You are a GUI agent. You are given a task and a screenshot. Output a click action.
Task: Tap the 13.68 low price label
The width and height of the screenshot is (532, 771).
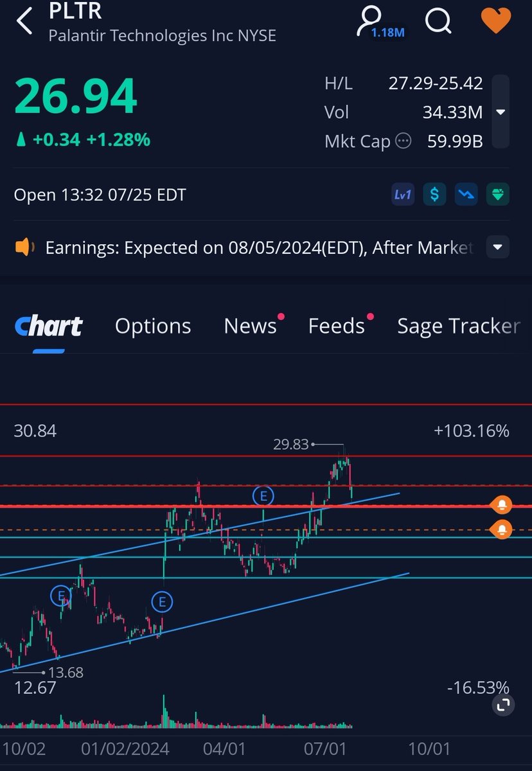click(x=65, y=673)
